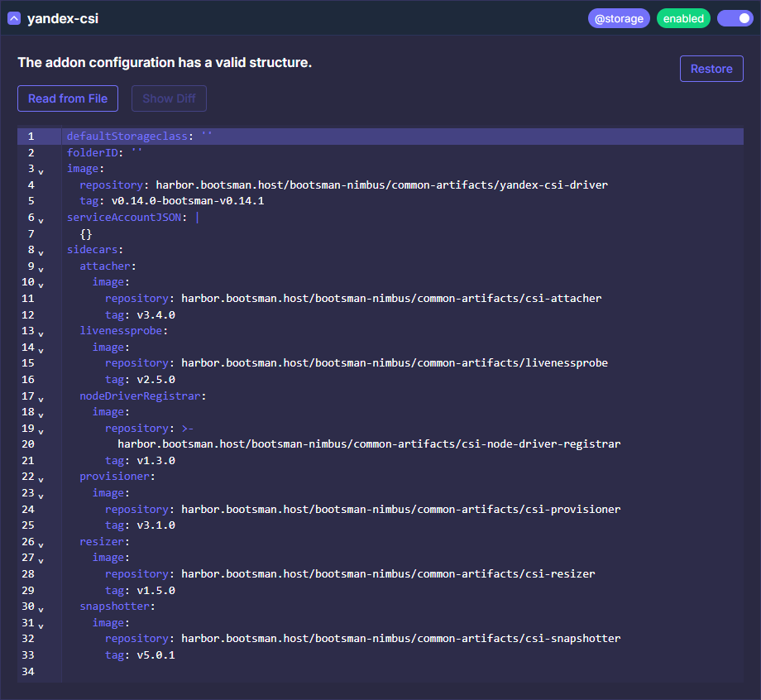
Task: Fold the livenessprobe block at line 13
Action: 41,333
